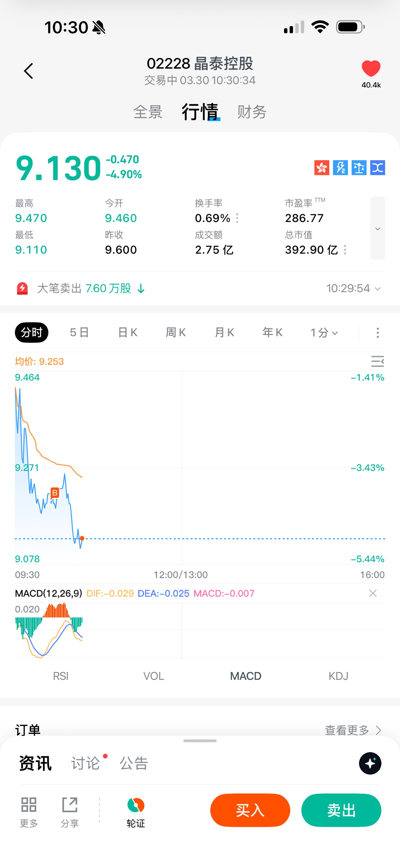Tap the Hong Kong flag market icon
The image size is (400, 868).
click(x=322, y=168)
